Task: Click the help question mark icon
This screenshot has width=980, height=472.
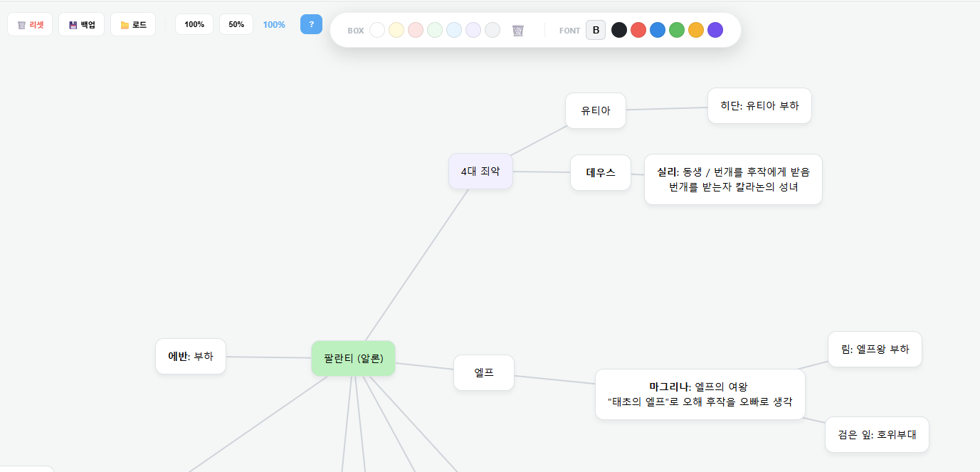Action: click(311, 24)
